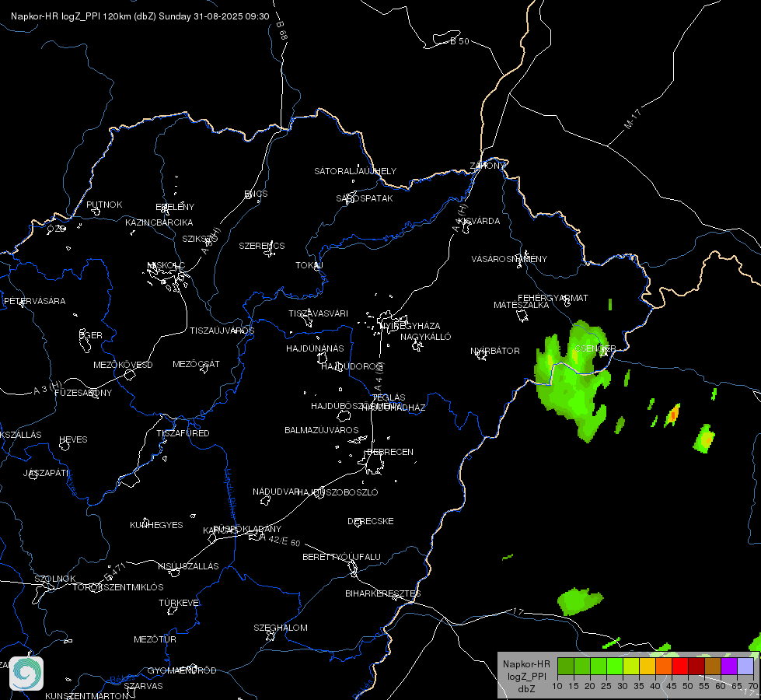The width and height of the screenshot is (761, 700).
Task: Click the M-17 road label
Action: [x=633, y=119]
